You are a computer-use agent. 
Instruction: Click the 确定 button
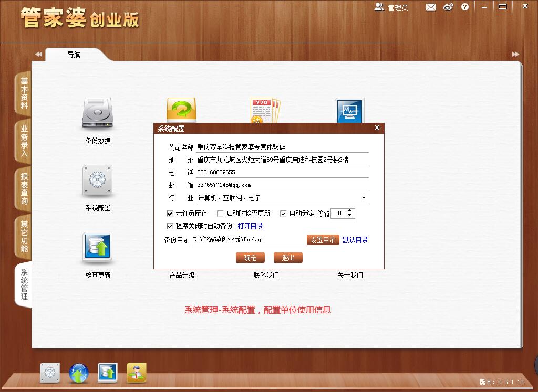coord(250,258)
